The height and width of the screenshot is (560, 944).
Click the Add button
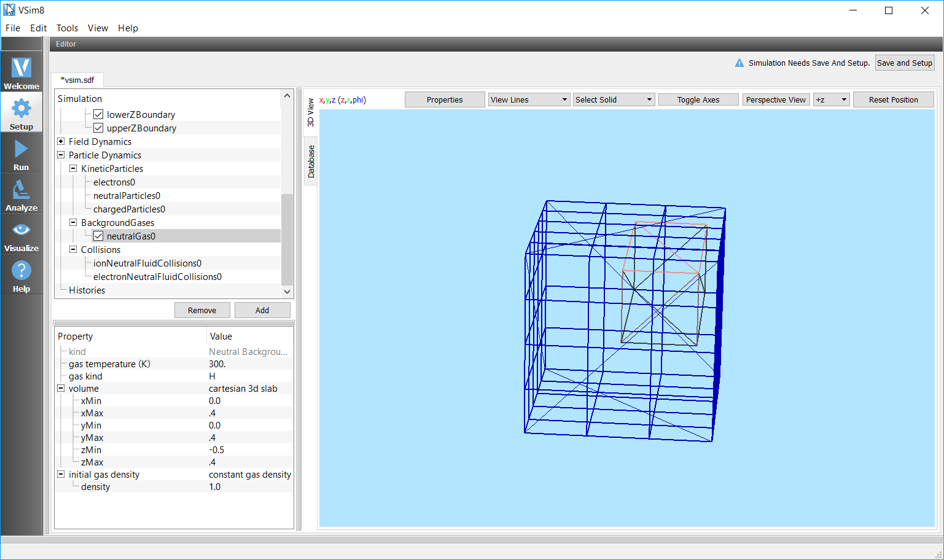[x=262, y=310]
